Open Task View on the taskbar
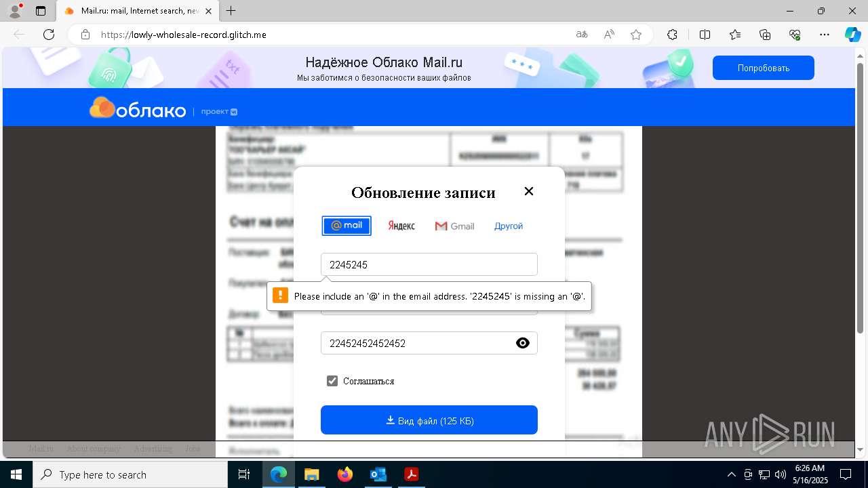Viewport: 868px width, 488px height. point(244,474)
